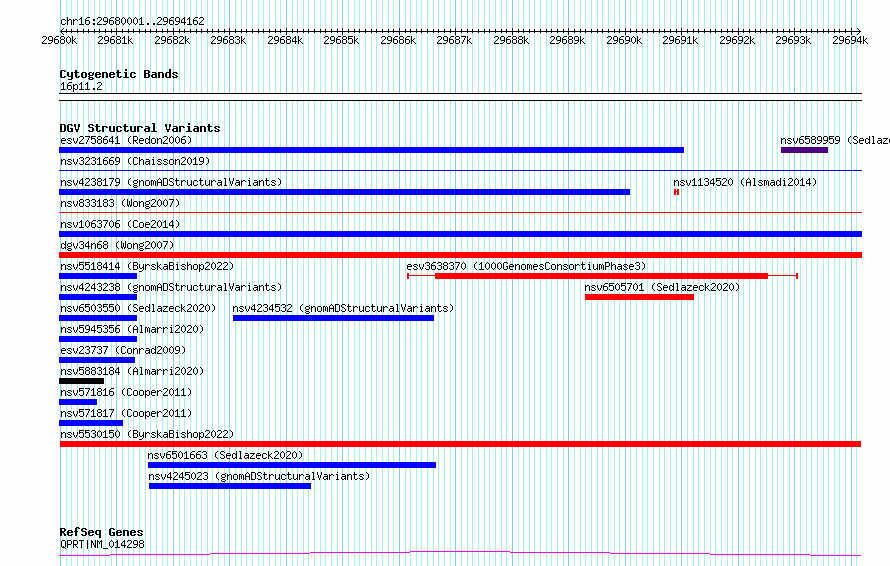Click the 29694k ruler tick label

[x=850, y=40]
